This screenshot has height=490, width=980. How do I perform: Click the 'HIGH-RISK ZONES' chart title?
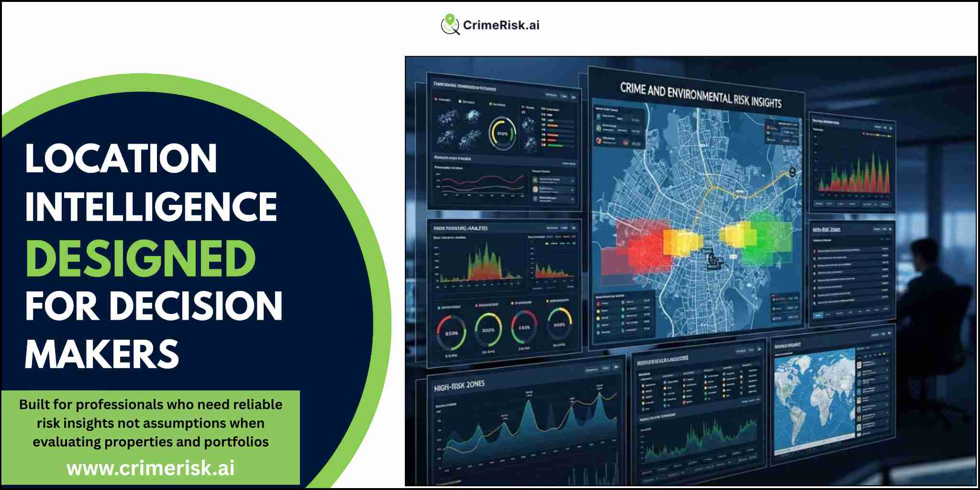click(x=459, y=385)
